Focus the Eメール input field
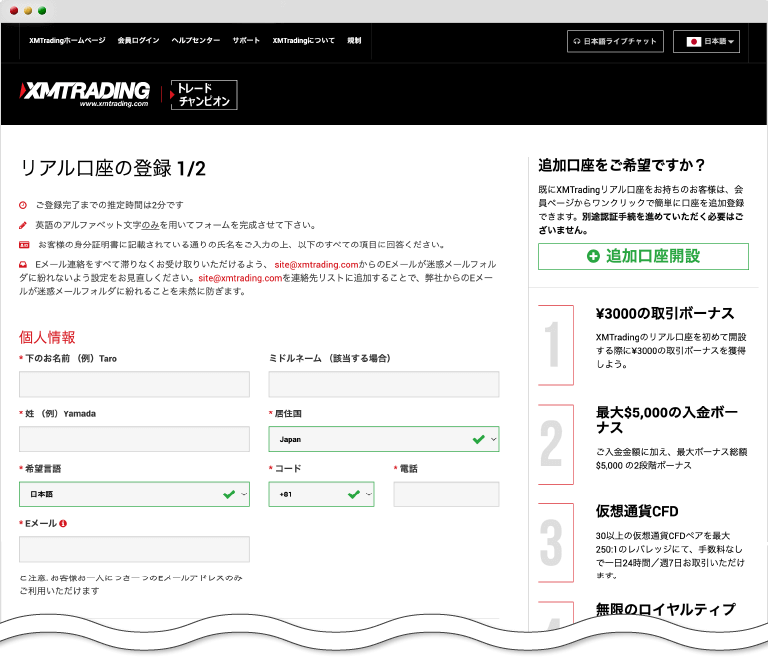The width and height of the screenshot is (768, 659). tap(134, 549)
